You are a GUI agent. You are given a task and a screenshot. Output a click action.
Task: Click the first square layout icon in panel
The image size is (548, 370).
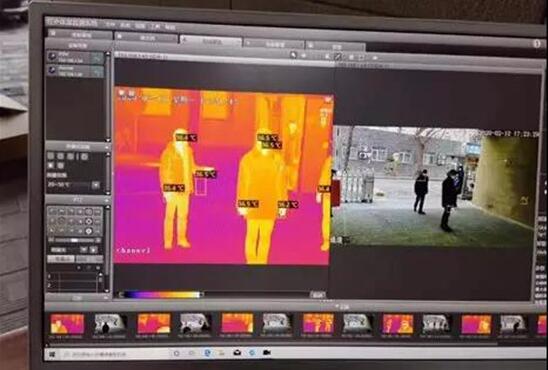point(51,156)
